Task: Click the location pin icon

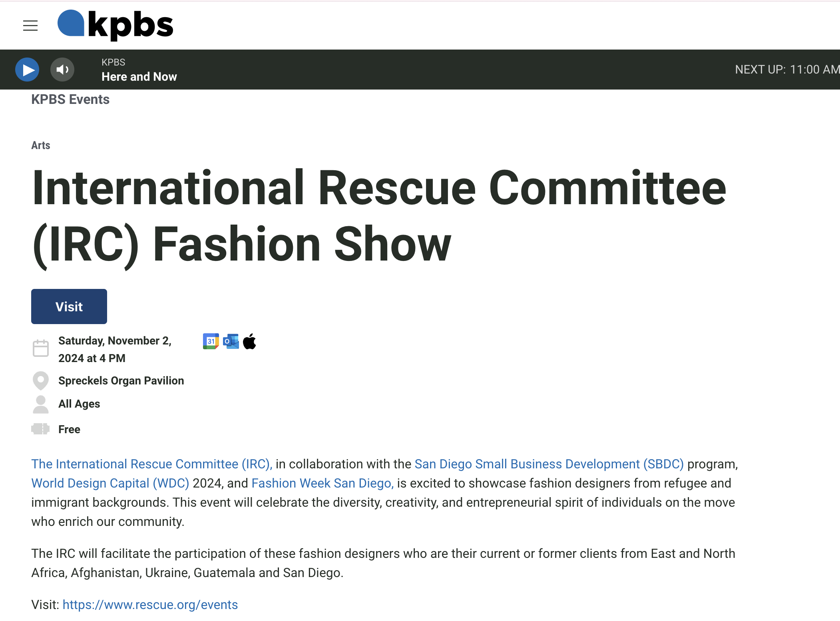Action: 41,380
